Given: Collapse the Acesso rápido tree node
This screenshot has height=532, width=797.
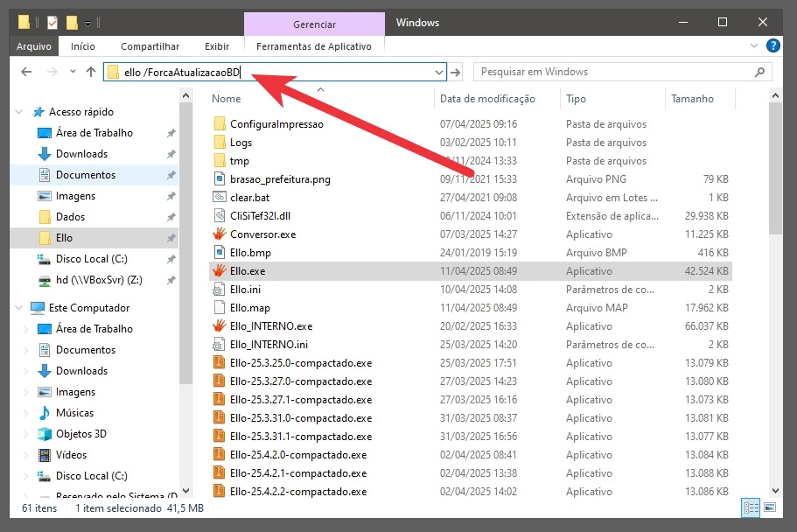Looking at the screenshot, I should (x=19, y=111).
